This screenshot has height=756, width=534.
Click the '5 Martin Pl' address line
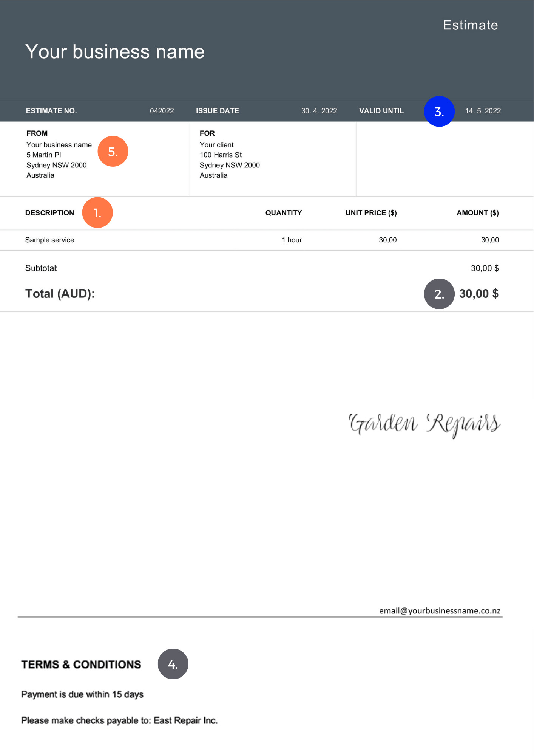click(x=43, y=155)
